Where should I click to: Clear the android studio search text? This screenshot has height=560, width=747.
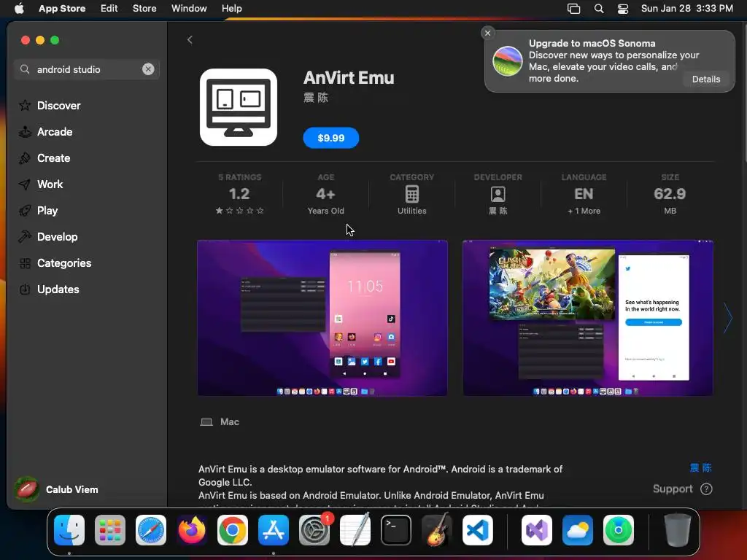click(148, 69)
